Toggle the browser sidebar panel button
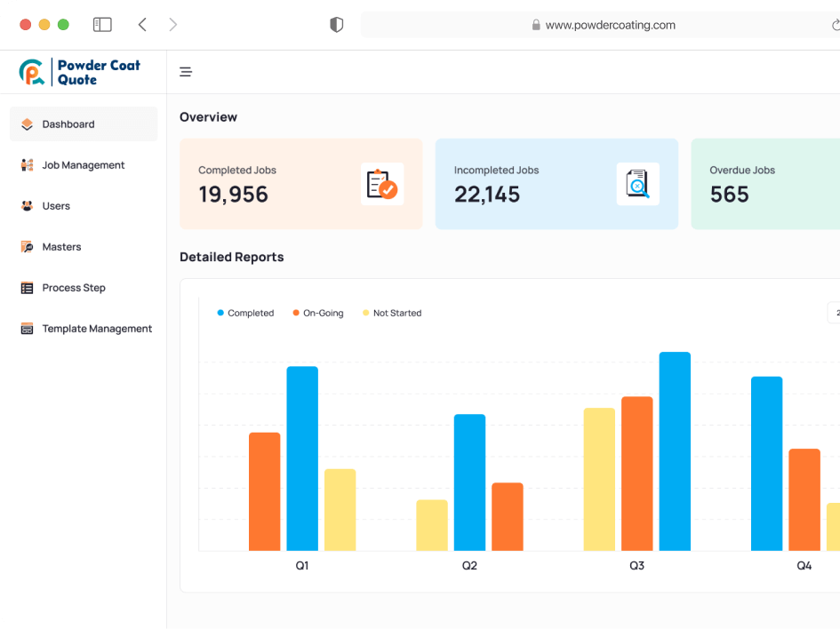 click(102, 25)
